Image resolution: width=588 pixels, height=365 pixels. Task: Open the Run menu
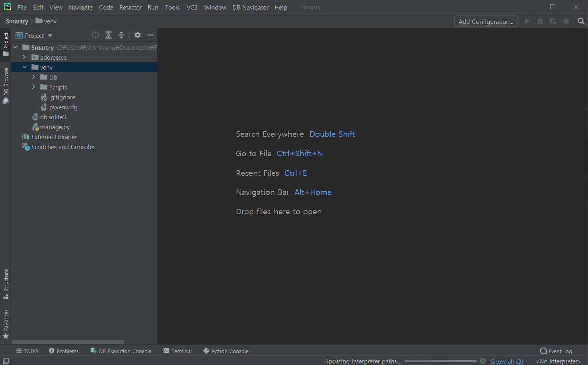153,7
